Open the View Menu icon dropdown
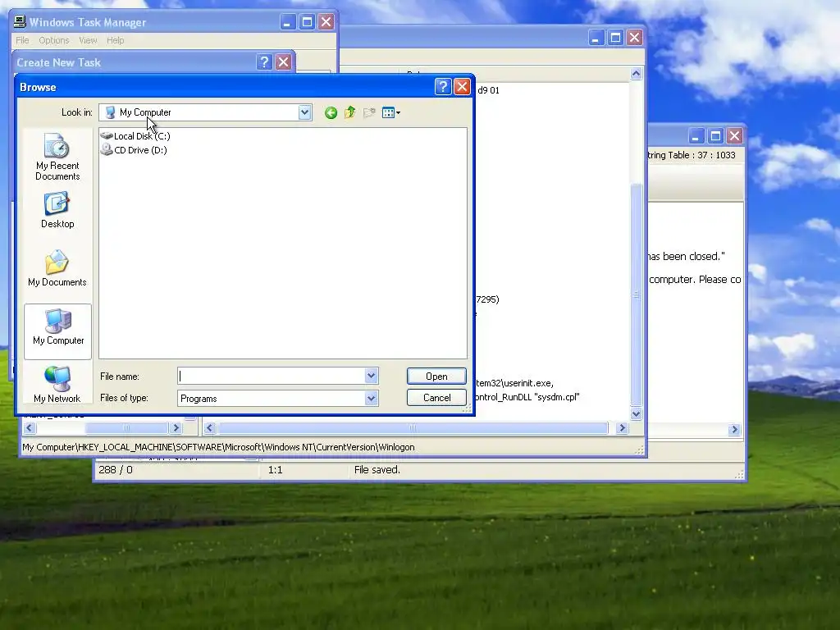 coord(391,112)
